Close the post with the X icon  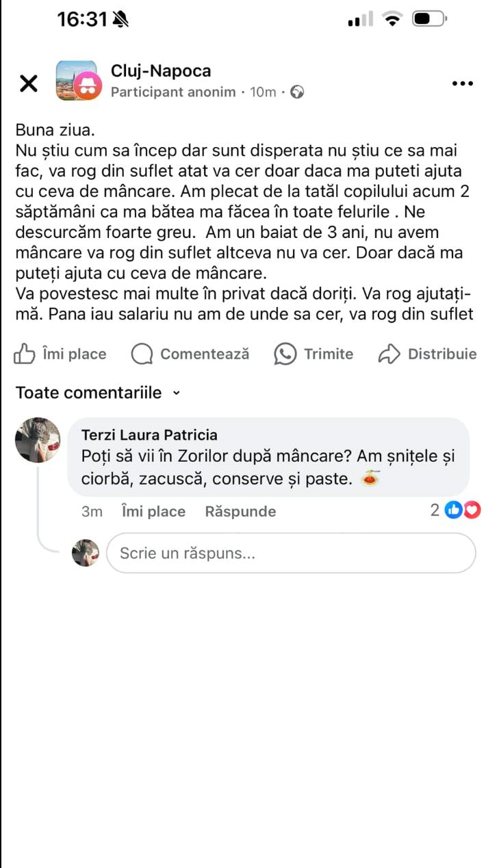tap(29, 83)
